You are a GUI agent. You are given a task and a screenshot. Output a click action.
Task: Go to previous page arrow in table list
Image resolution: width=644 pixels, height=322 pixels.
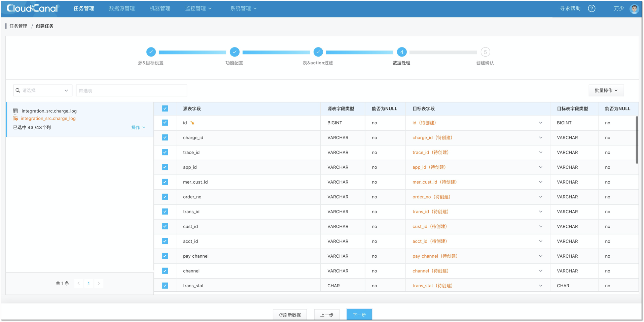[79, 283]
